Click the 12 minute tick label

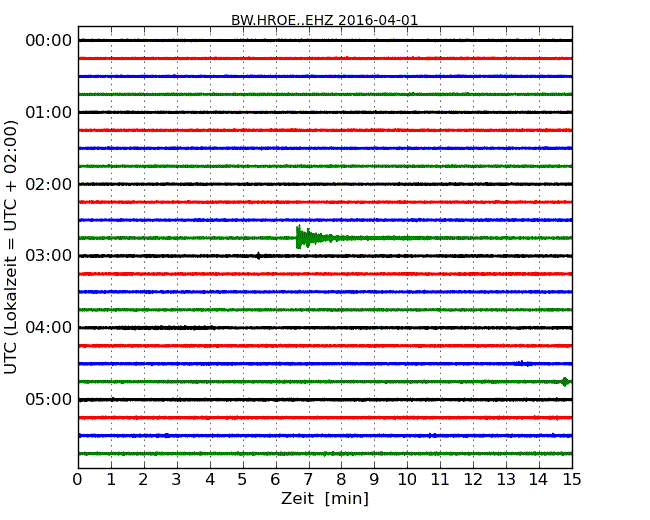point(473,479)
